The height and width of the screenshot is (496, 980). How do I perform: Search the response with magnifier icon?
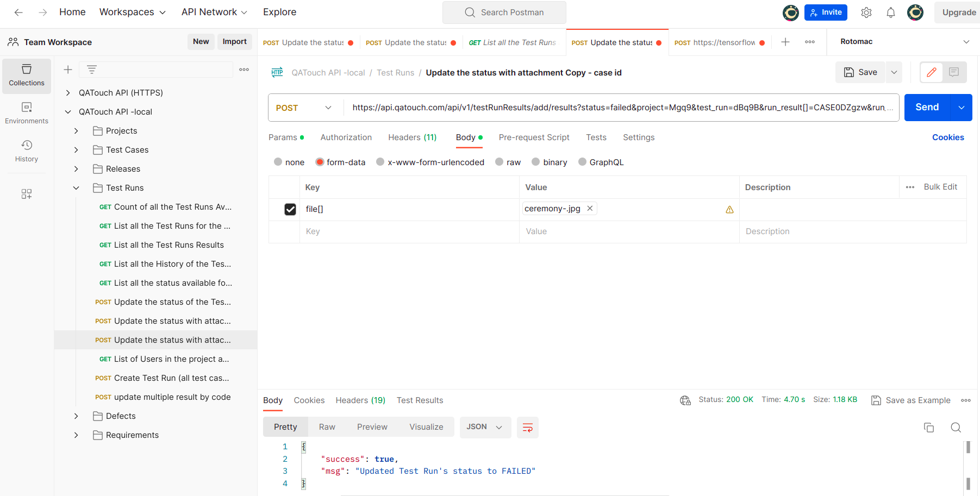coord(956,428)
